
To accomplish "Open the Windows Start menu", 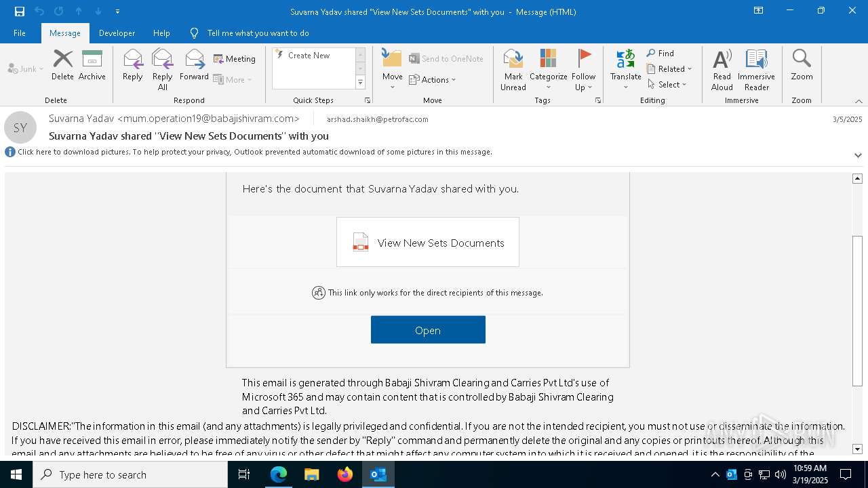I will (x=16, y=474).
